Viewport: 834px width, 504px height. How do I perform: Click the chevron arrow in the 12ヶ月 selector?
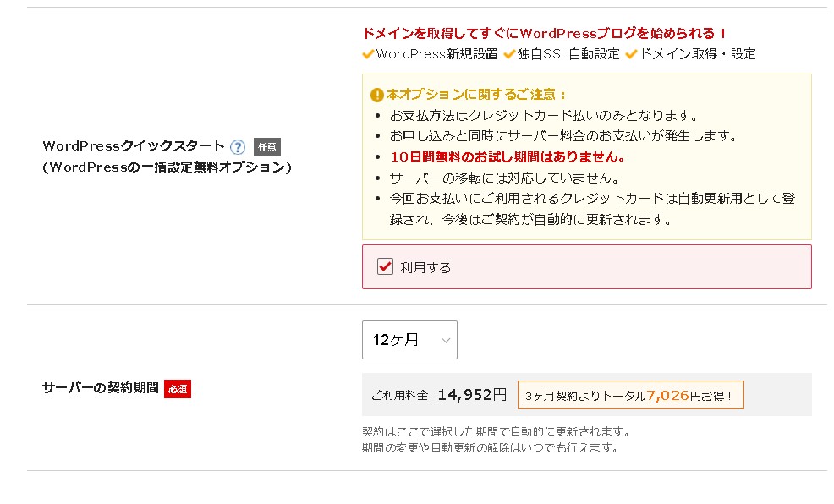tap(446, 340)
